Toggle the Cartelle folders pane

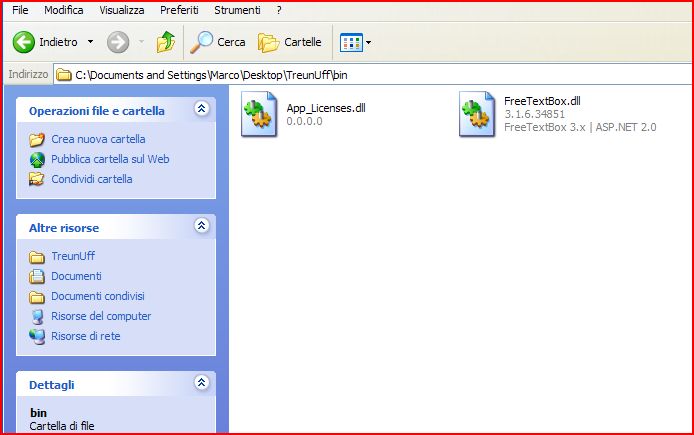pyautogui.click(x=290, y=42)
